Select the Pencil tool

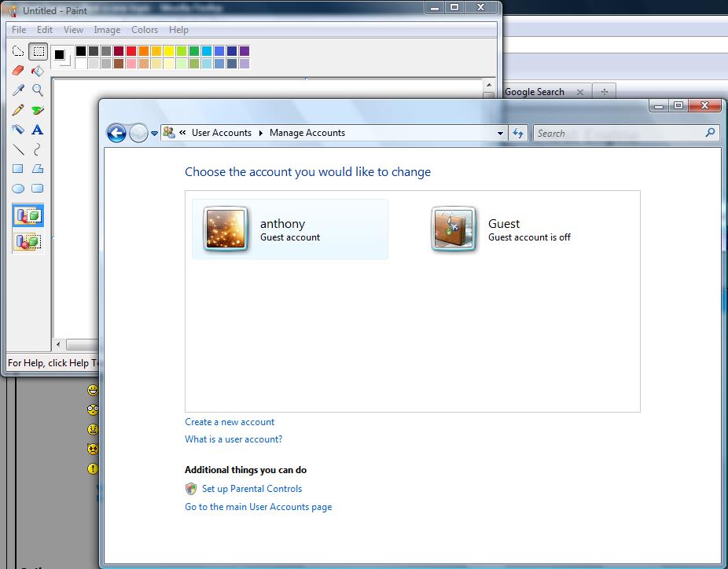(18, 110)
